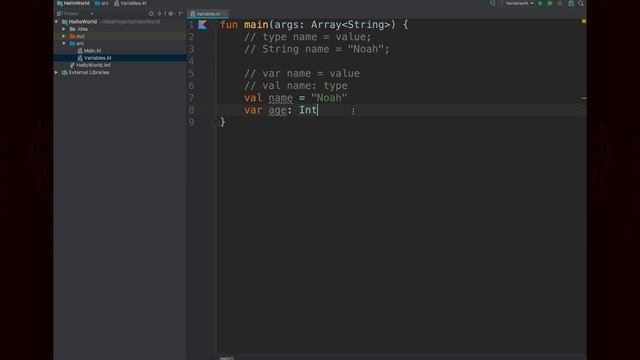Viewport: 640px width, 360px height.
Task: Click the closing brace on line 9
Action: click(x=222, y=122)
